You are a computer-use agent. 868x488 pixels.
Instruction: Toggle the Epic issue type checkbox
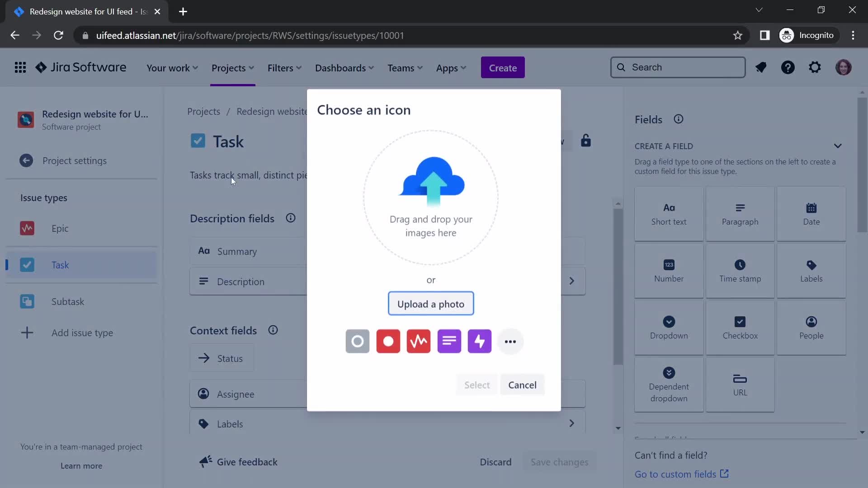point(28,228)
